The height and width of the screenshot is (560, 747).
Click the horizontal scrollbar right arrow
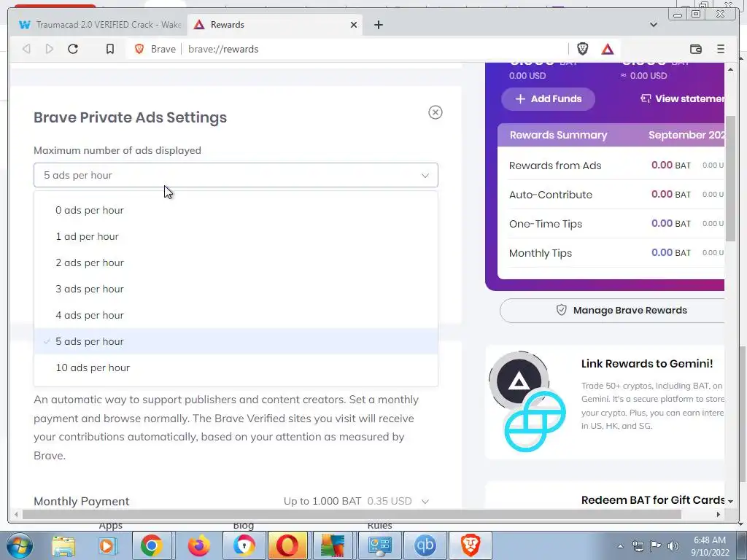(x=719, y=514)
